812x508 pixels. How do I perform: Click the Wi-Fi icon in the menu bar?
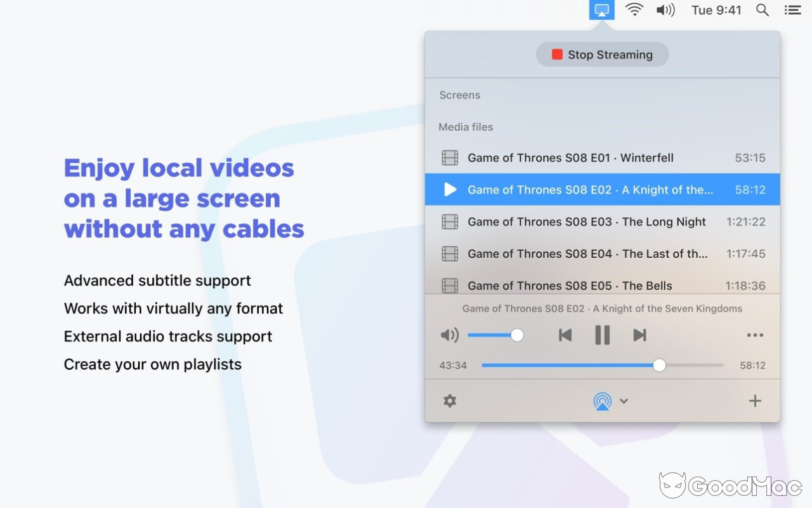[x=634, y=10]
